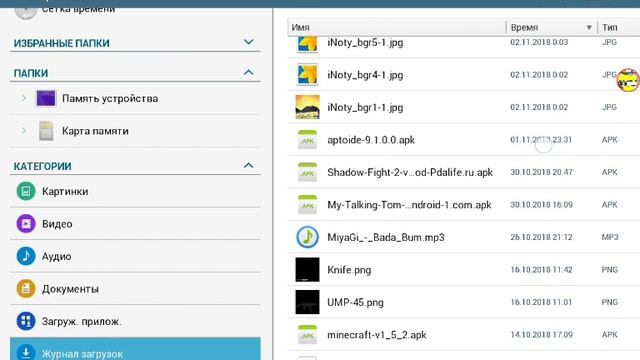This screenshot has height=360, width=640.
Task: Open the Аудио category icon
Action: 26,256
